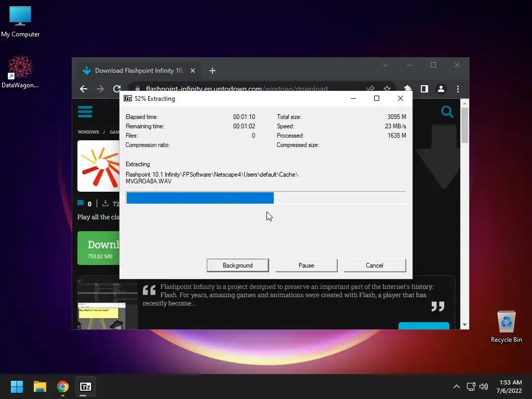Open Google Chrome from the taskbar
This screenshot has width=532, height=399.
pos(63,387)
